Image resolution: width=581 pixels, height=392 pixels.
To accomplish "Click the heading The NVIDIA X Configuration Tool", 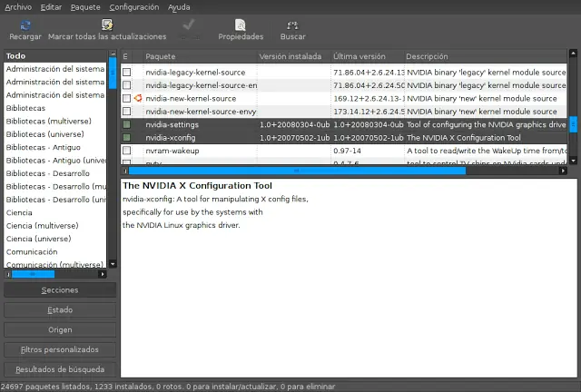I will pos(198,186).
